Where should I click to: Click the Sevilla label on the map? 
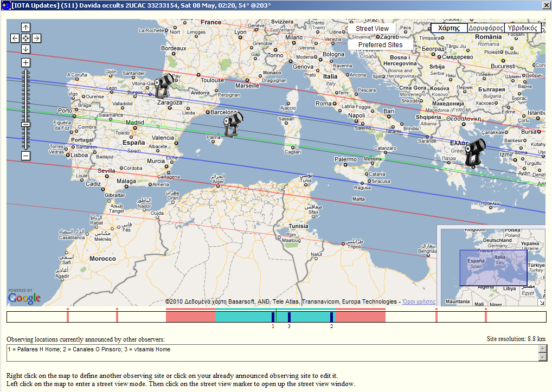pos(106,171)
